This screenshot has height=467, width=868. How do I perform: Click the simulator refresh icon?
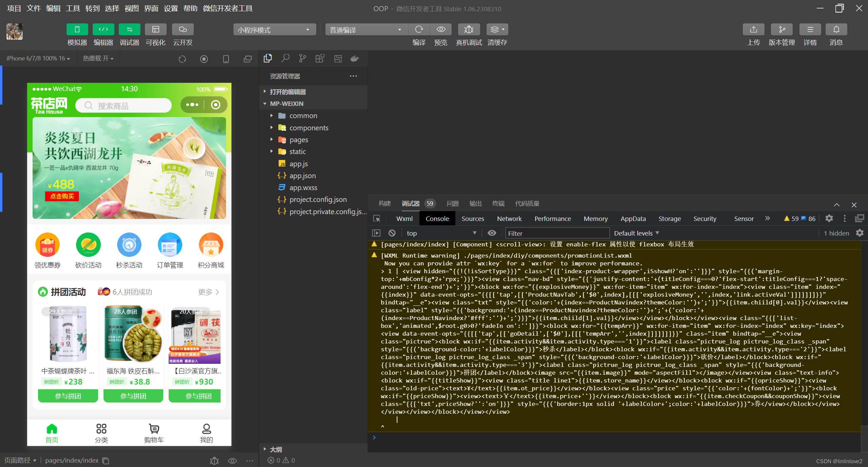pyautogui.click(x=182, y=59)
